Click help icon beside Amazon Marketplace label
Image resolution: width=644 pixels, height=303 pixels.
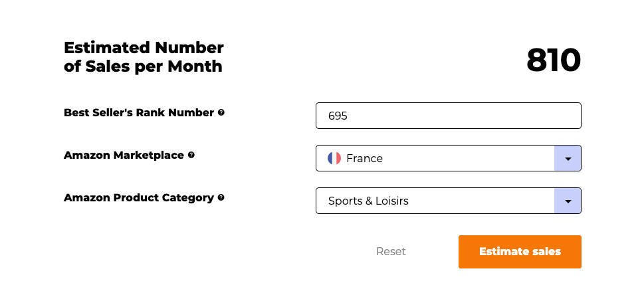pos(191,155)
